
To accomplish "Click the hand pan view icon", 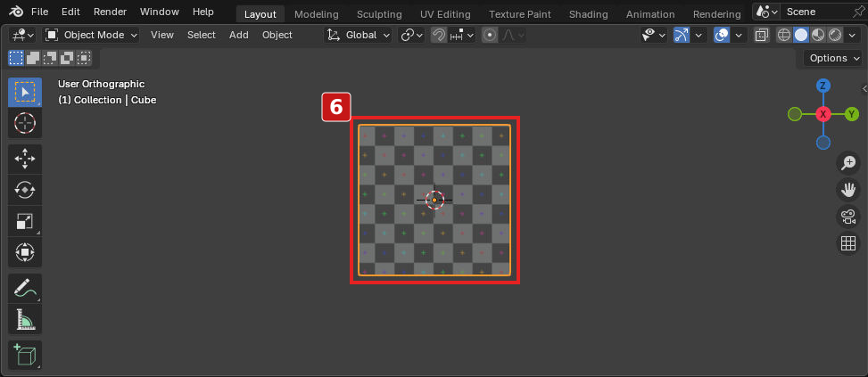I will 848,190.
